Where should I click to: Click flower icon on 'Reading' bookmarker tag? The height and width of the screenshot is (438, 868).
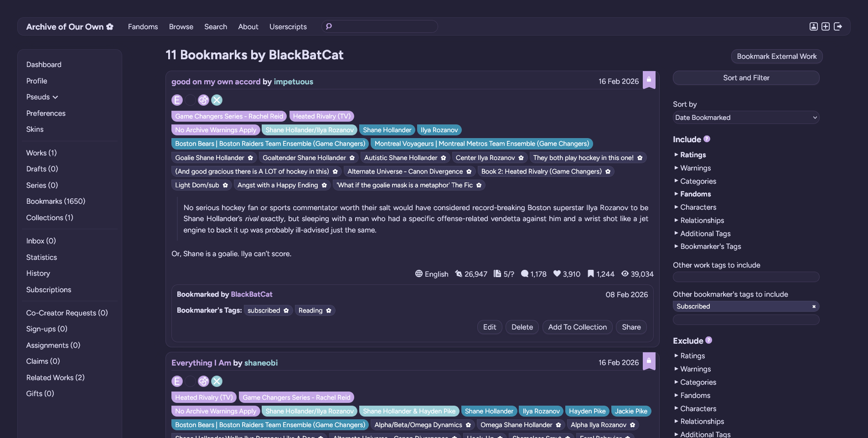pyautogui.click(x=328, y=310)
